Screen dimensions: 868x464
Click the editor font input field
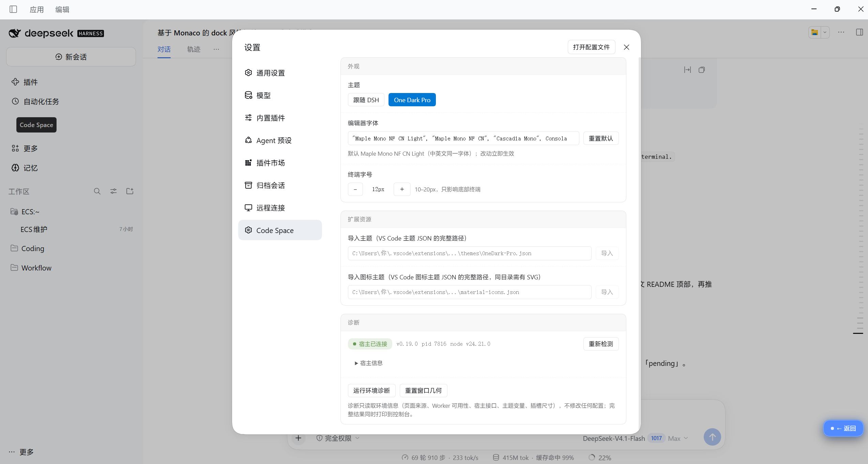coord(463,138)
